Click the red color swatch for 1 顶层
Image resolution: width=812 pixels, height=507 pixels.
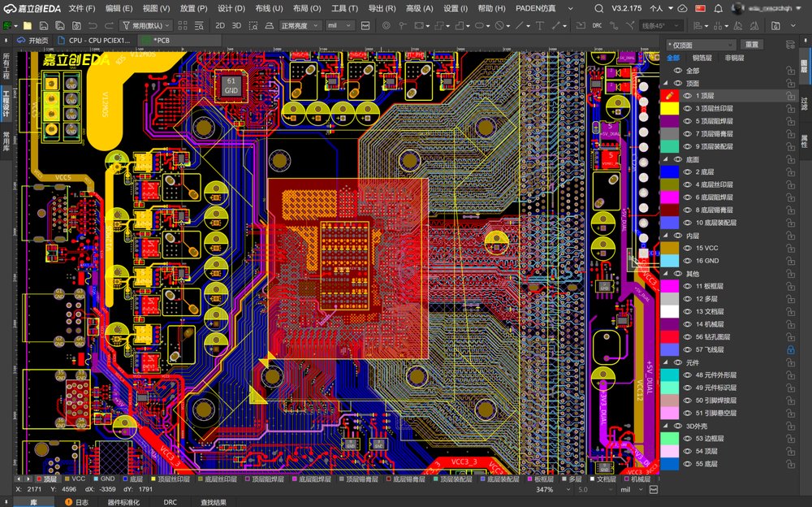[670, 96]
